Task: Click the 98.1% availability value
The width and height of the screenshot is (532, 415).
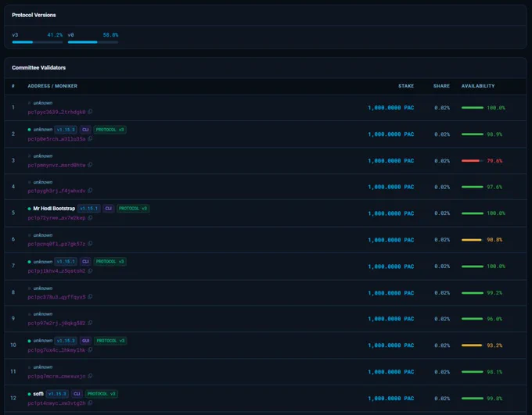Action: [x=494, y=372]
